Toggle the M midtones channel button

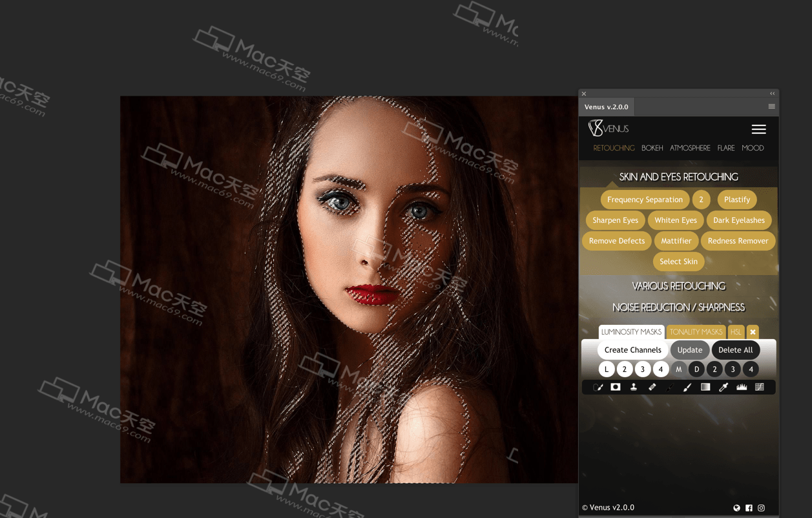(x=678, y=368)
